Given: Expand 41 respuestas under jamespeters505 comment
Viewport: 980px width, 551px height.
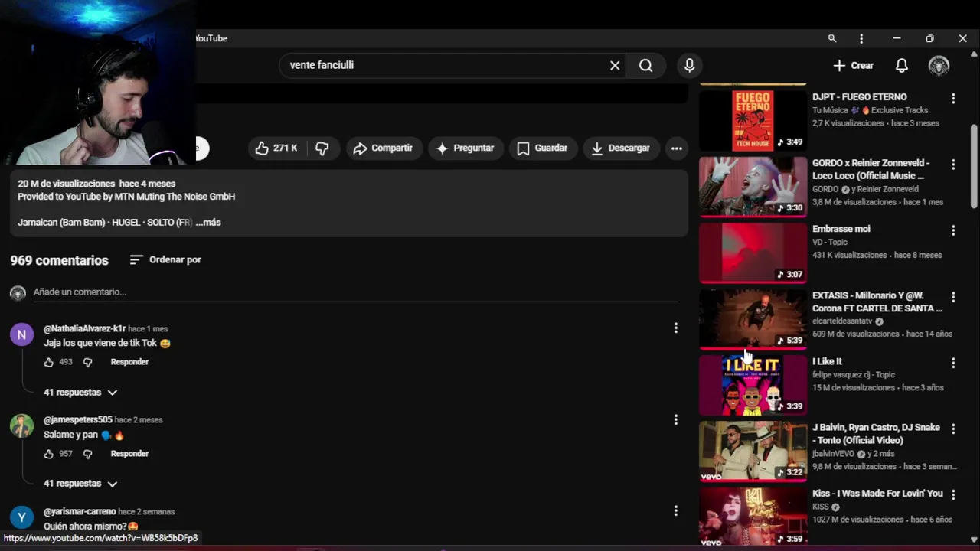Looking at the screenshot, I should pos(80,484).
